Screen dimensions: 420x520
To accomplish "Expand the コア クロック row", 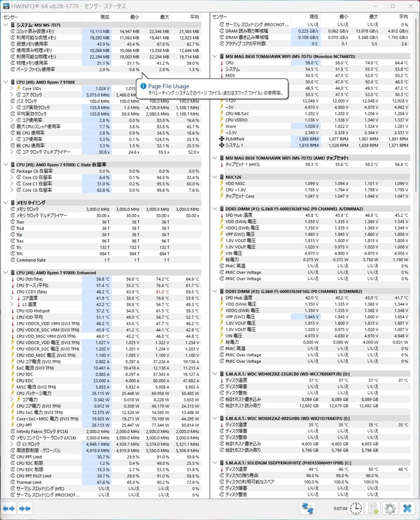I will [12, 95].
